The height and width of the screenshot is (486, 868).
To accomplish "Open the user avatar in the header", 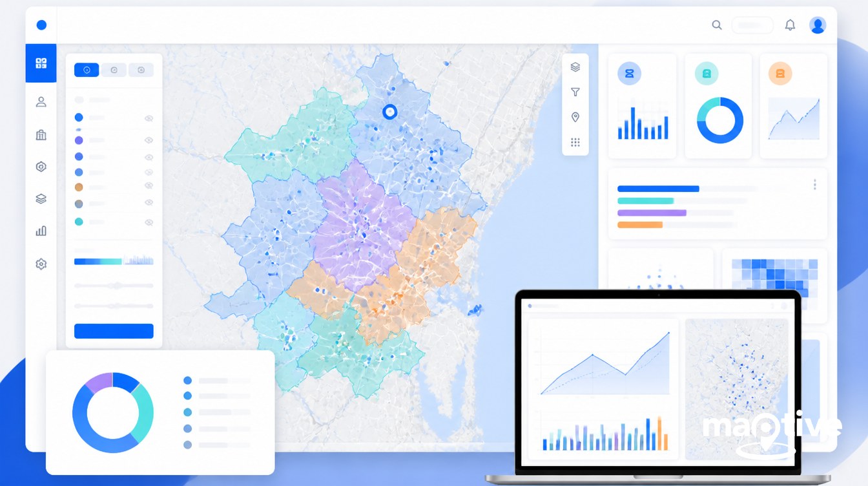I will tap(818, 25).
